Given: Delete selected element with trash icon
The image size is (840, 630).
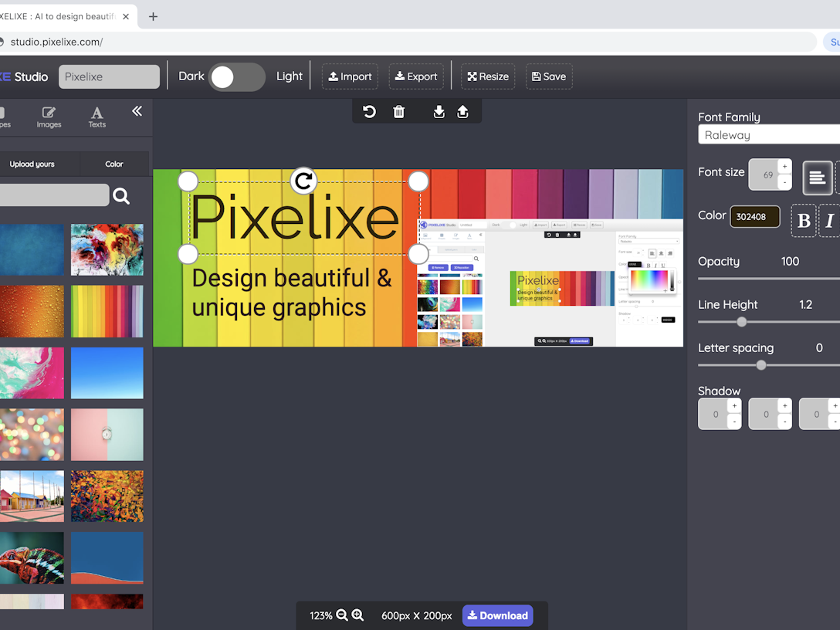Looking at the screenshot, I should point(399,112).
